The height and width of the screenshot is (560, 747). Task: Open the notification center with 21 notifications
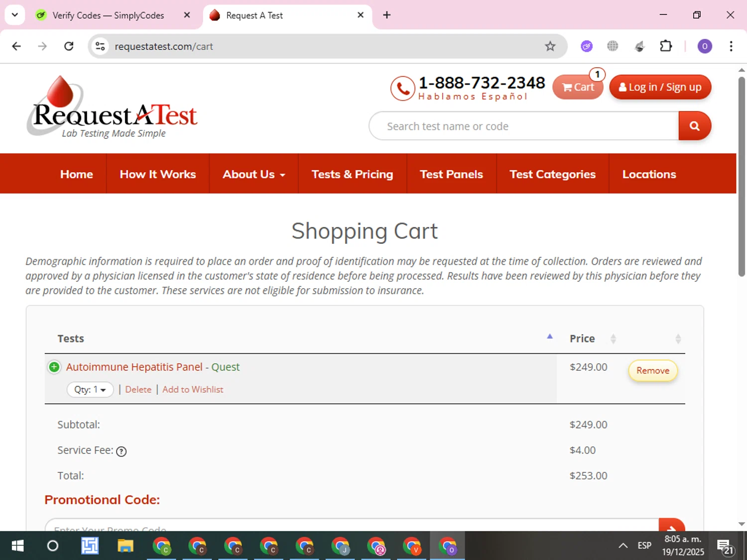(726, 547)
